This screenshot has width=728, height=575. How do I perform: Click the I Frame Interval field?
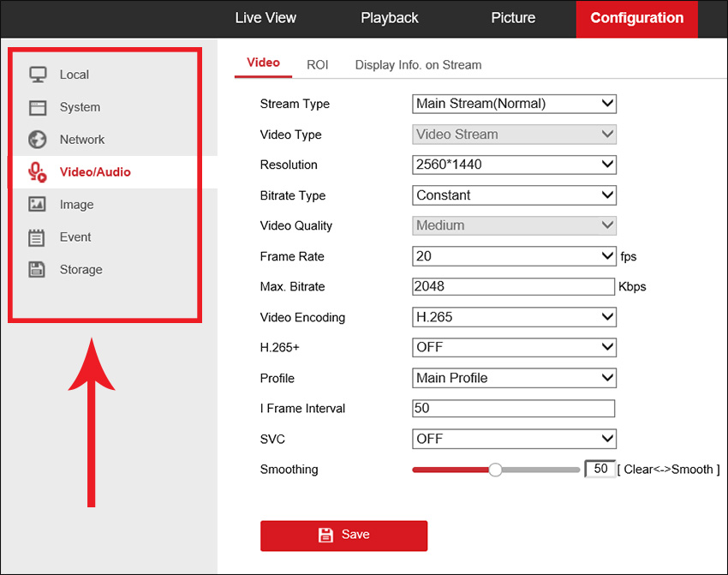click(x=513, y=409)
